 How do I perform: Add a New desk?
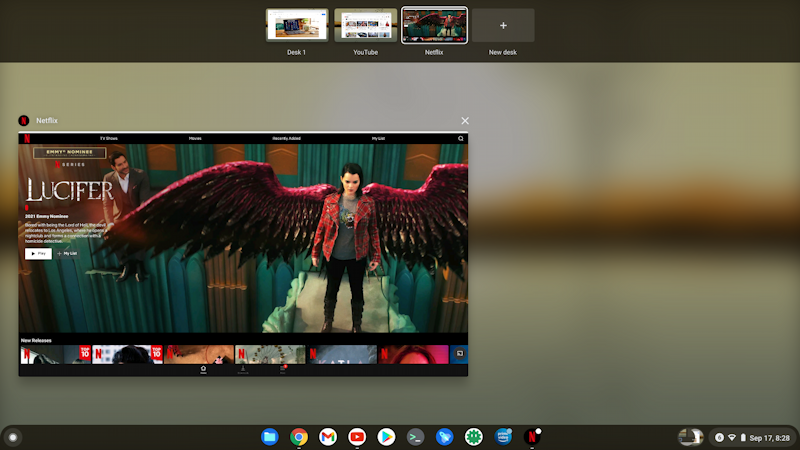coord(503,25)
